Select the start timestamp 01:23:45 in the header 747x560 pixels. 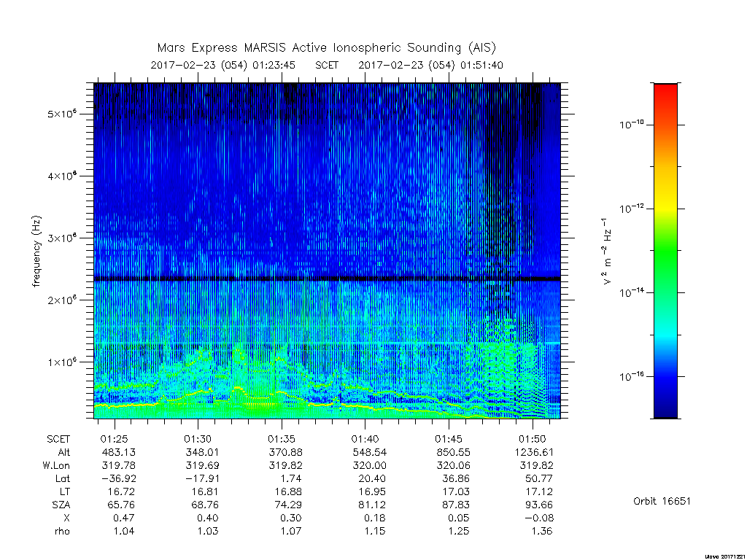click(274, 65)
